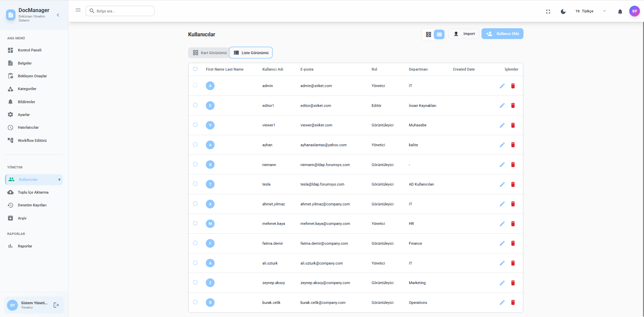Enter fullscreen mode via top bar icon
The width and height of the screenshot is (644, 317).
point(548,11)
